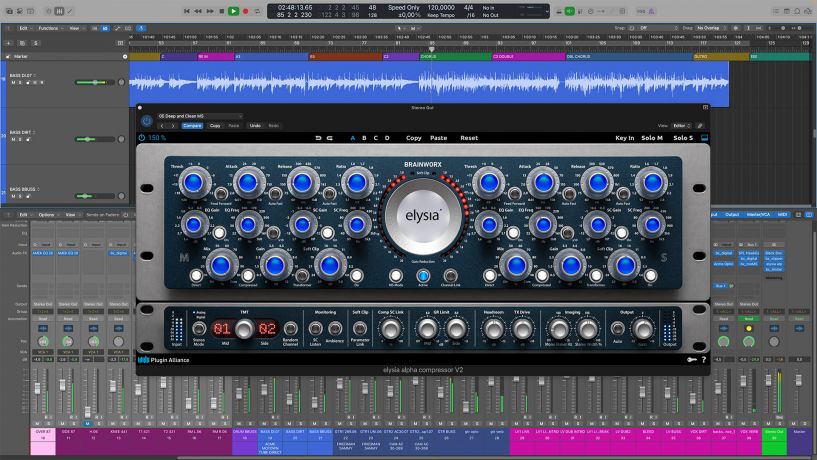Image resolution: width=817 pixels, height=460 pixels.
Task: Jump to project start in transport
Action: (187, 11)
